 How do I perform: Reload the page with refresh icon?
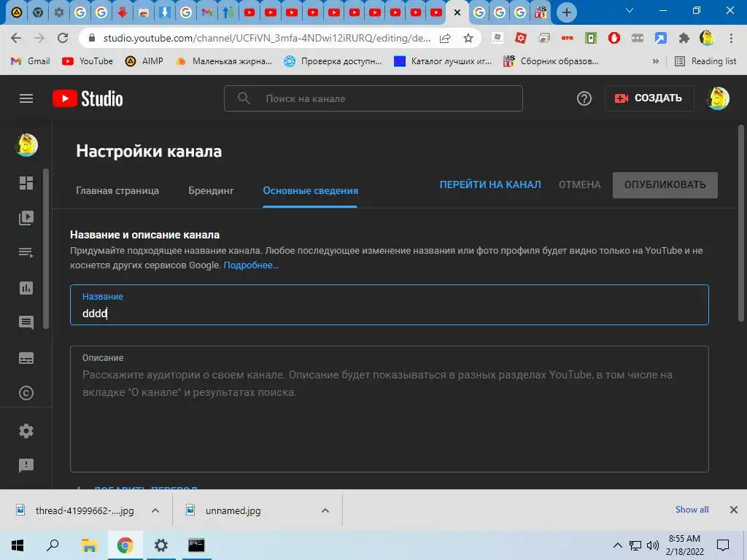63,38
